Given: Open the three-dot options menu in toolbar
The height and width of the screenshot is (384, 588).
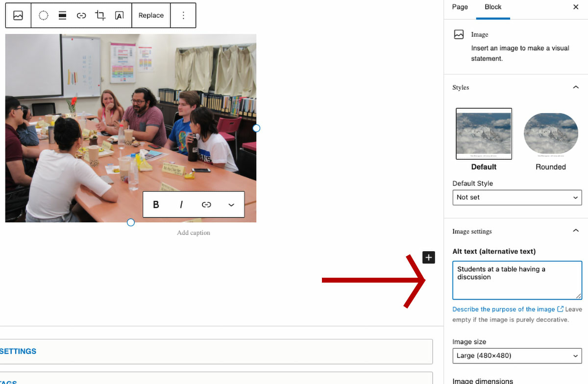Looking at the screenshot, I should (x=183, y=15).
